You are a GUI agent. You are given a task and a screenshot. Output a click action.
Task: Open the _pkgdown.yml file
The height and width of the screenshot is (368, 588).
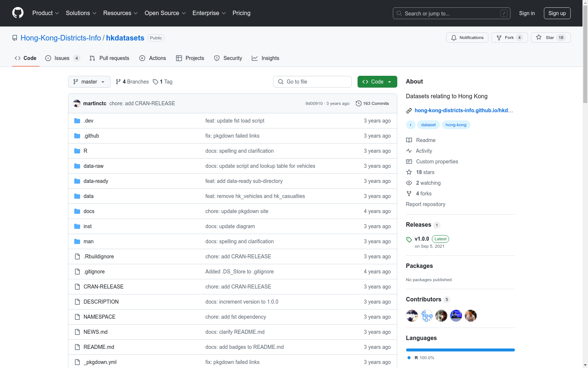coord(100,362)
